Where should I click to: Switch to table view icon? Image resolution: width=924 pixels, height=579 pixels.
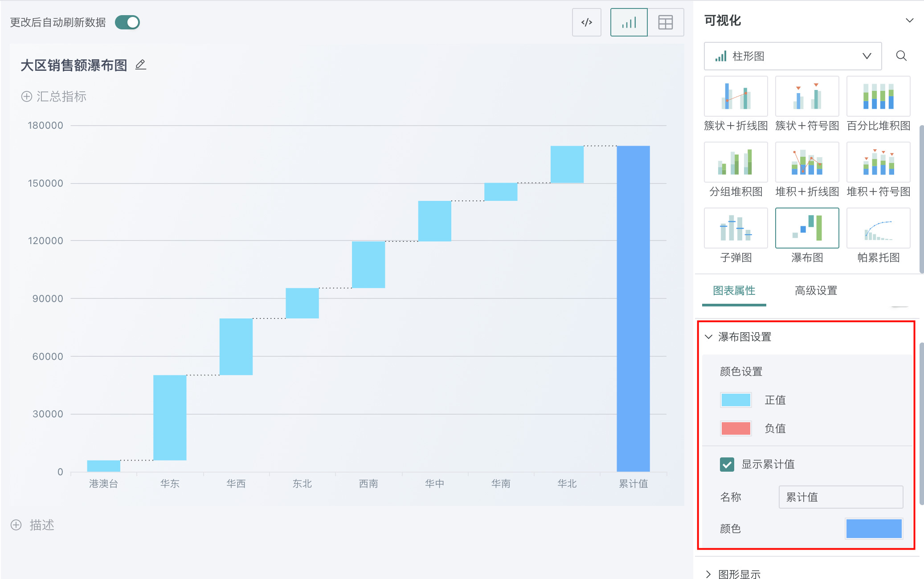tap(665, 22)
